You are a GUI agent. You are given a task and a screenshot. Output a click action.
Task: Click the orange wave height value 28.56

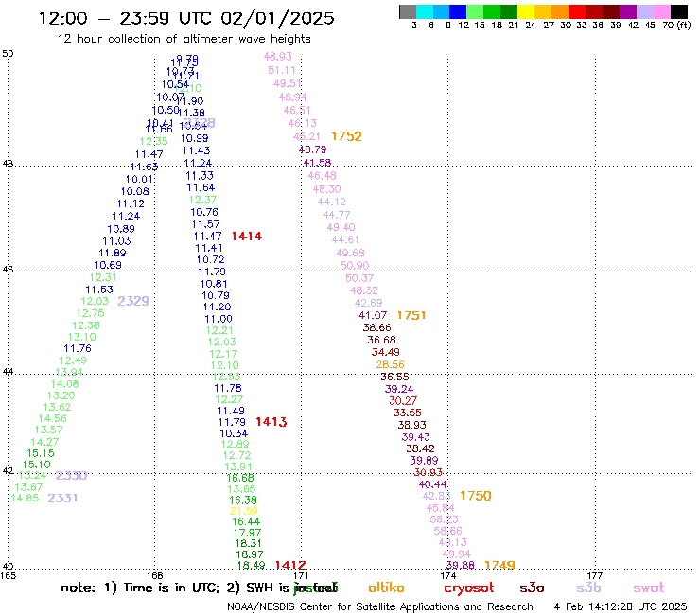pyautogui.click(x=390, y=364)
